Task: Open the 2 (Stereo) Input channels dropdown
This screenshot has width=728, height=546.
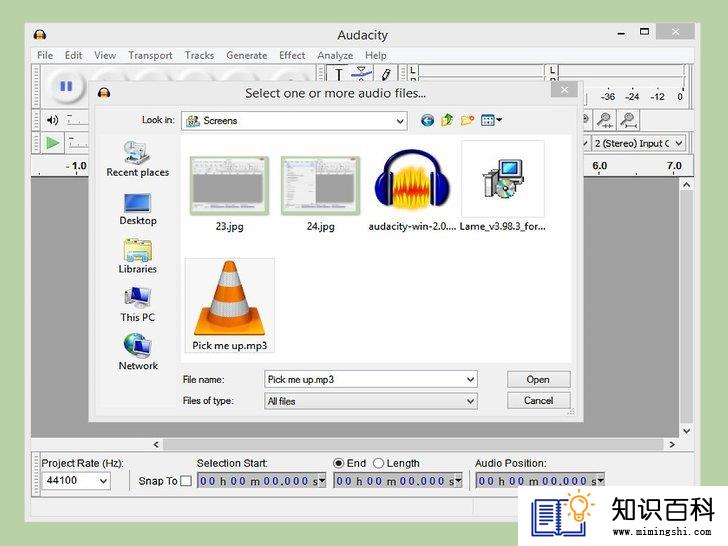Action: (x=639, y=143)
